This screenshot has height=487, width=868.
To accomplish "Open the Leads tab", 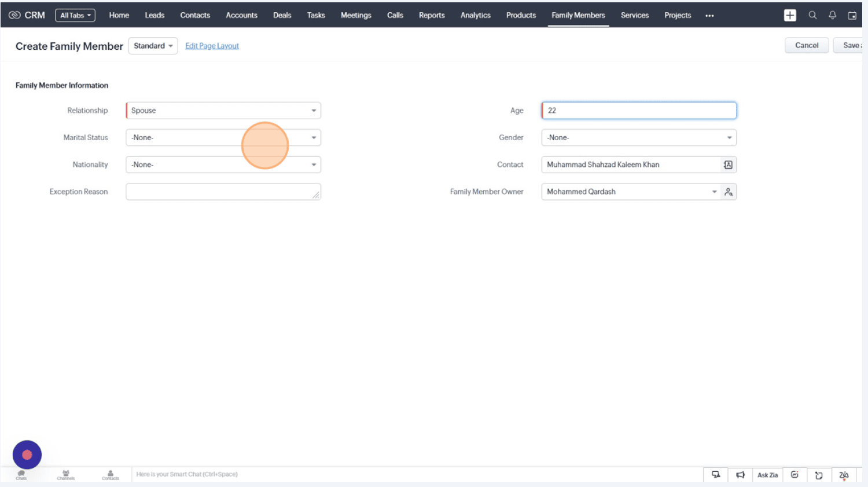I will [155, 16].
